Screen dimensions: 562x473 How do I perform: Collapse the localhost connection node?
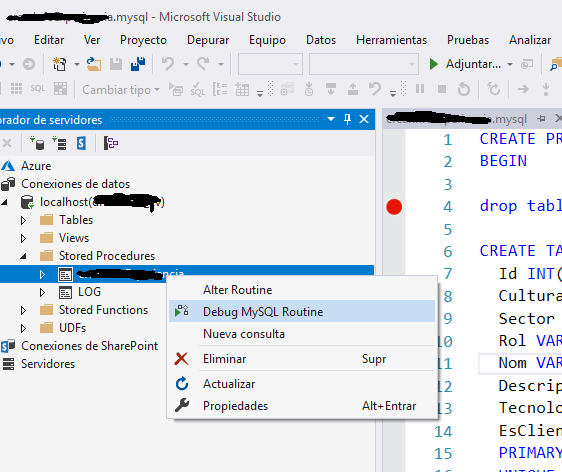(5, 202)
